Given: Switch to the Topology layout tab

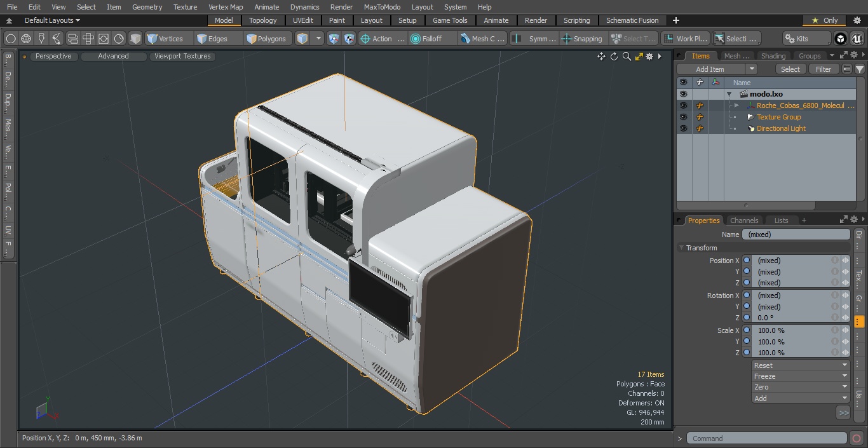Looking at the screenshot, I should point(263,20).
